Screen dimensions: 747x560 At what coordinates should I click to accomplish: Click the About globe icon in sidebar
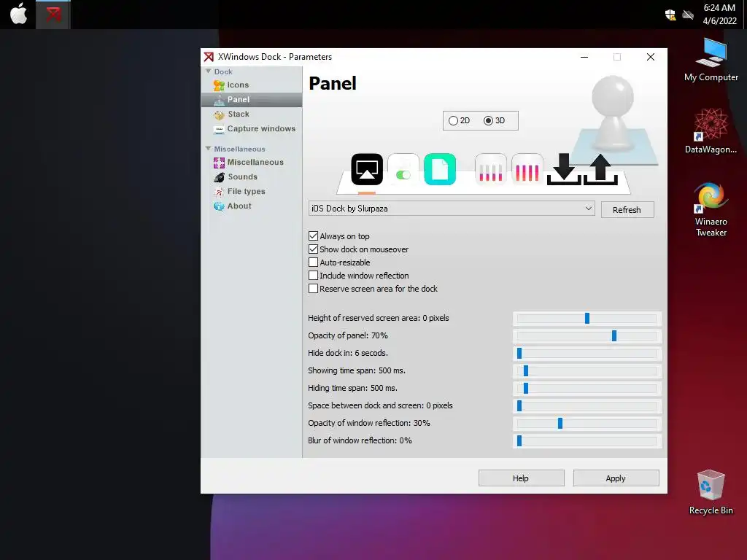pos(219,206)
